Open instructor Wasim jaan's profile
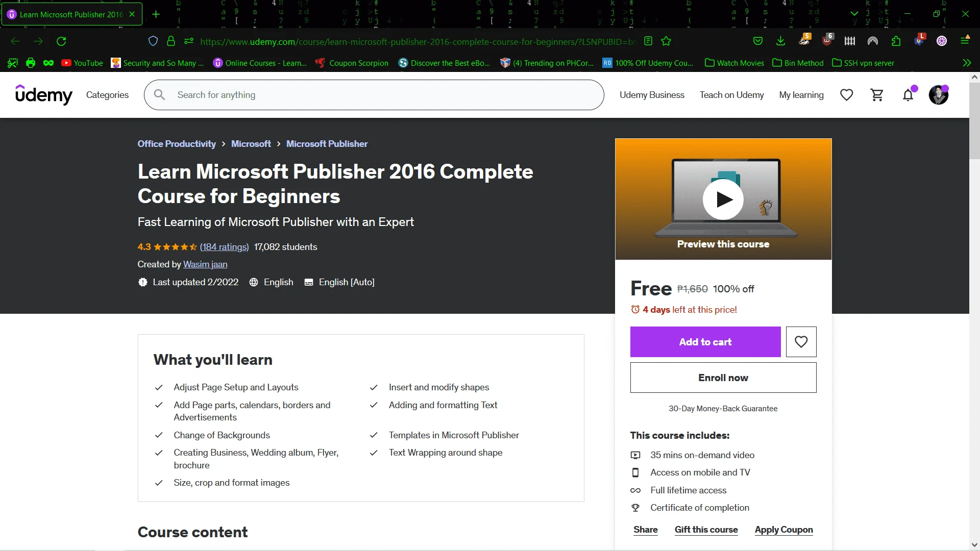This screenshot has height=551, width=980. (x=205, y=264)
